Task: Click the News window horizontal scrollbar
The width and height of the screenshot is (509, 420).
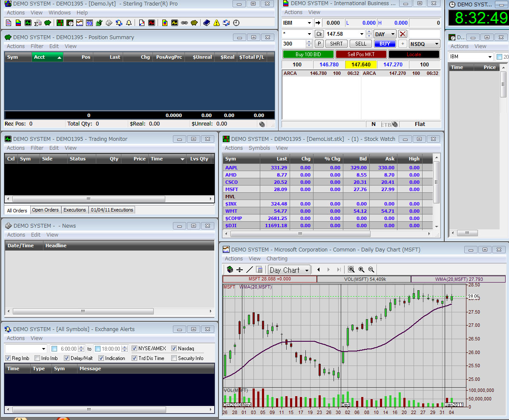Action: click(109, 311)
